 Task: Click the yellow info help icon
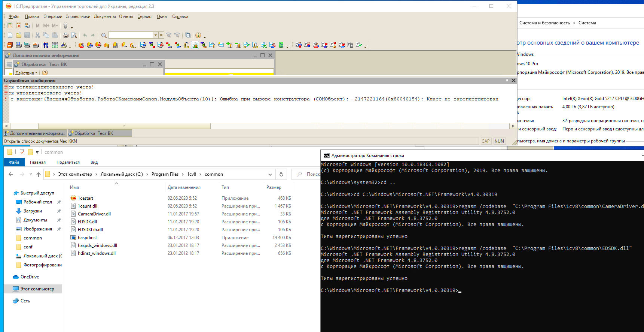coord(198,35)
